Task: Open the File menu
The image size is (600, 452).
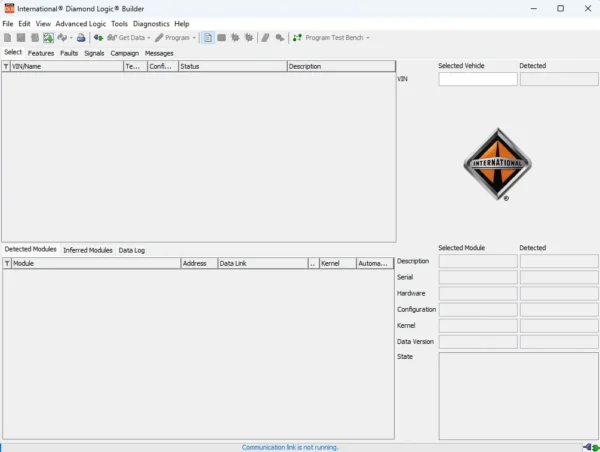Action: [x=8, y=24]
